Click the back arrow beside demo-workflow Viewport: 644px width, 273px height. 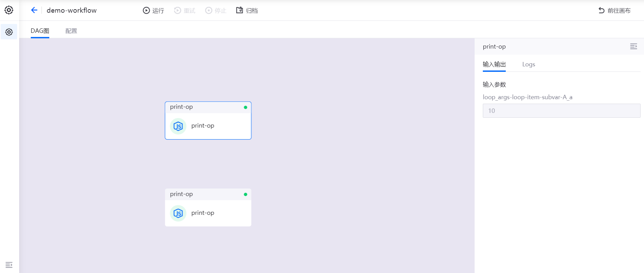pos(34,10)
